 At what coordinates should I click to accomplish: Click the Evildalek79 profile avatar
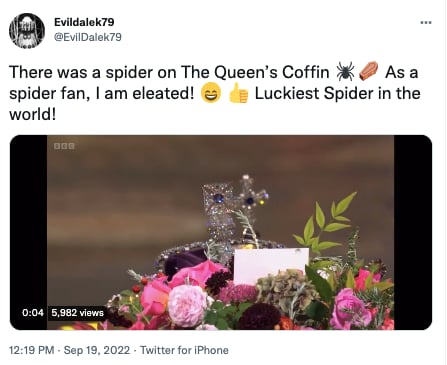point(27,31)
